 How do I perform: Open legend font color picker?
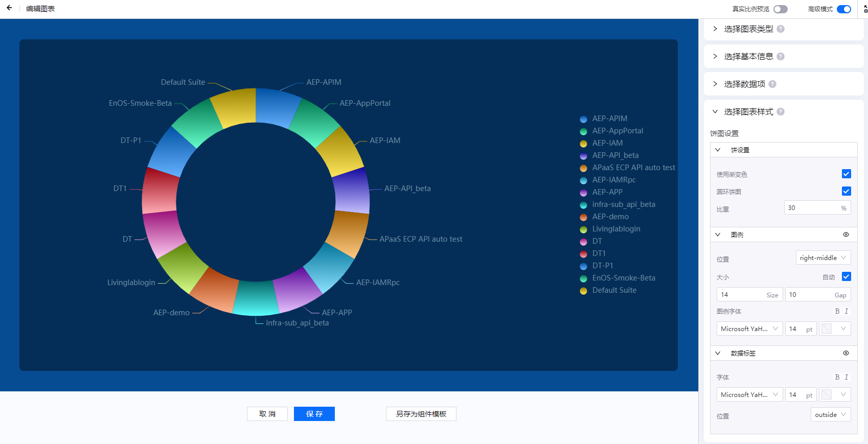[835, 329]
